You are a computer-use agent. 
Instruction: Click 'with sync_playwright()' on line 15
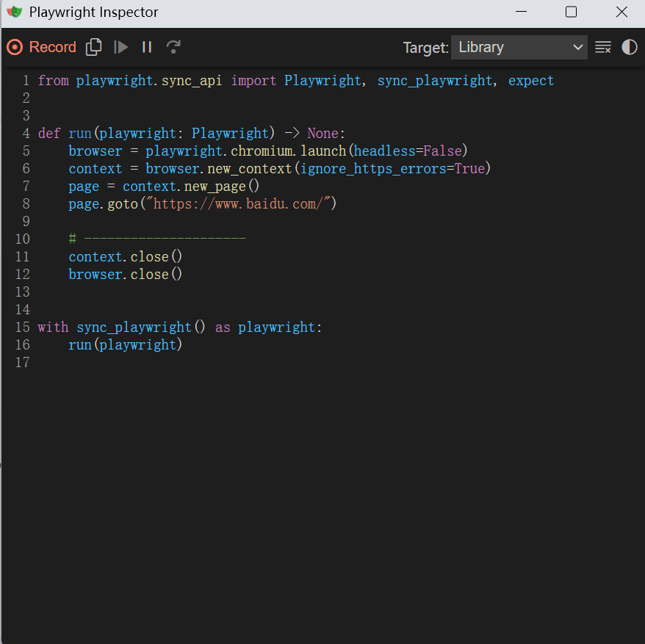(x=121, y=328)
